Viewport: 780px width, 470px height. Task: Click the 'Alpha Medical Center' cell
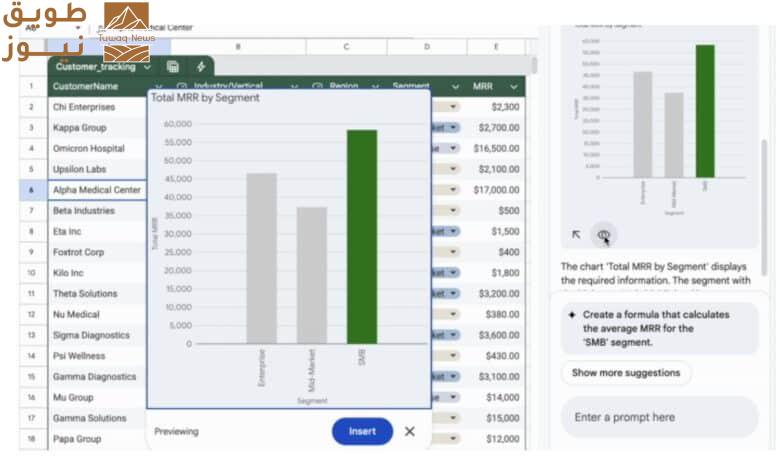tap(98, 190)
